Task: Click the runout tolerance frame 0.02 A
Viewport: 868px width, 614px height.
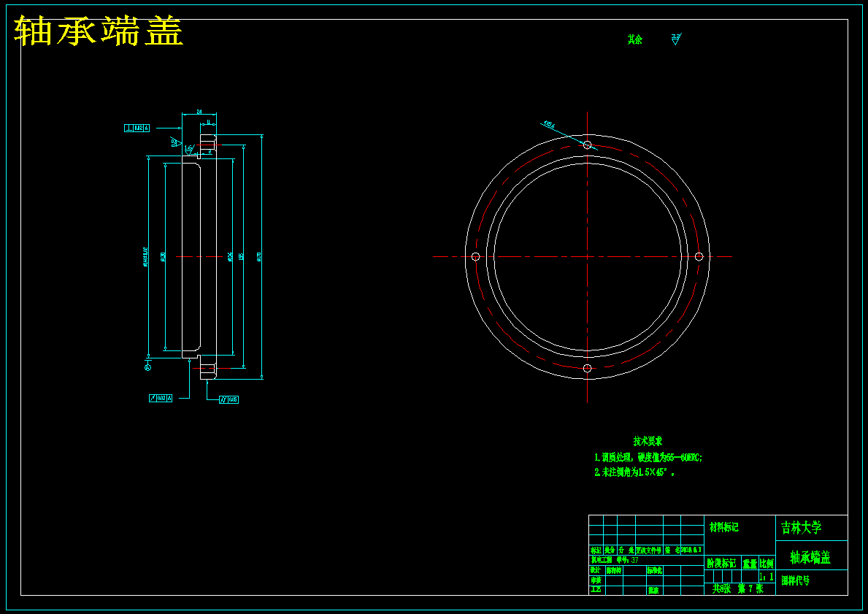Action: point(161,398)
